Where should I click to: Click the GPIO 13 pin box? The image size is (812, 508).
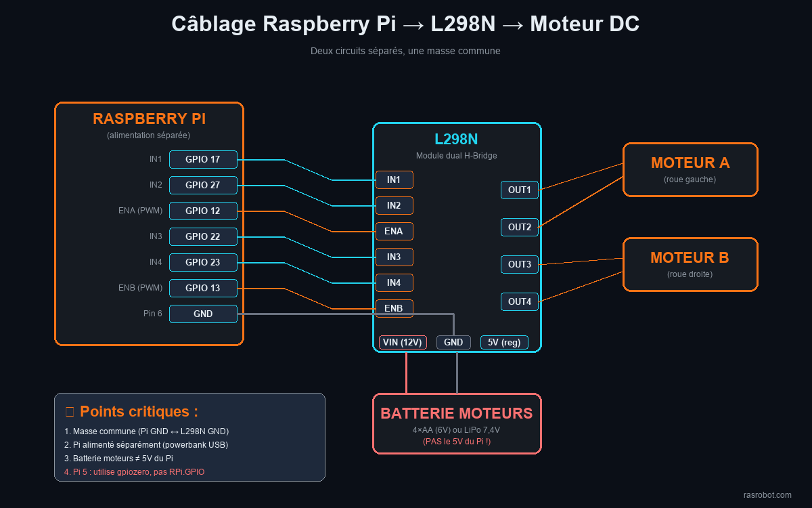(x=203, y=288)
